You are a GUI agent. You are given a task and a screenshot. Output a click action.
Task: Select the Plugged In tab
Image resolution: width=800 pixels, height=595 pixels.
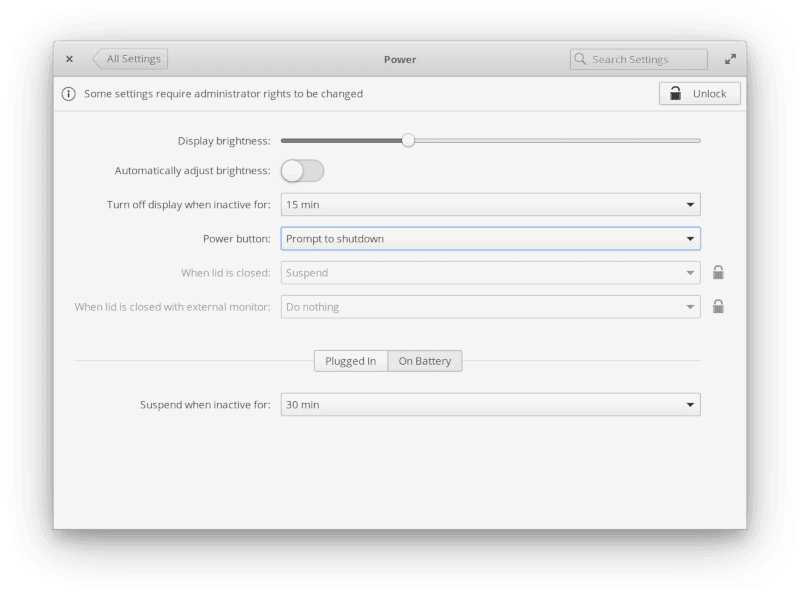[351, 361]
